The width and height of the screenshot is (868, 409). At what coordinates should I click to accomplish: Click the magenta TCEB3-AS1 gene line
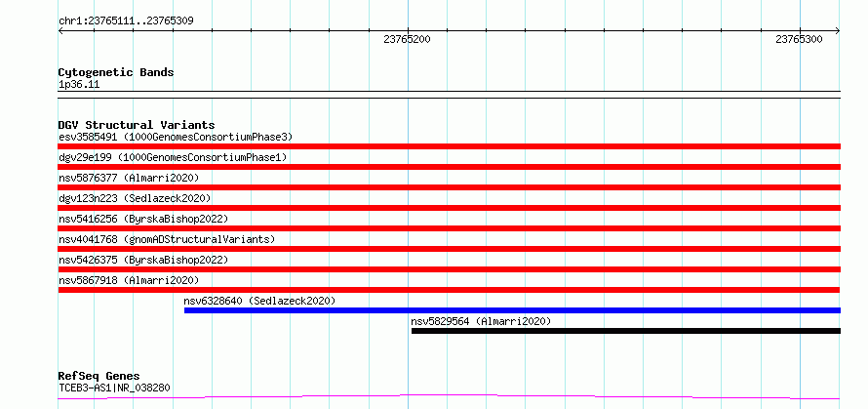pos(449,396)
